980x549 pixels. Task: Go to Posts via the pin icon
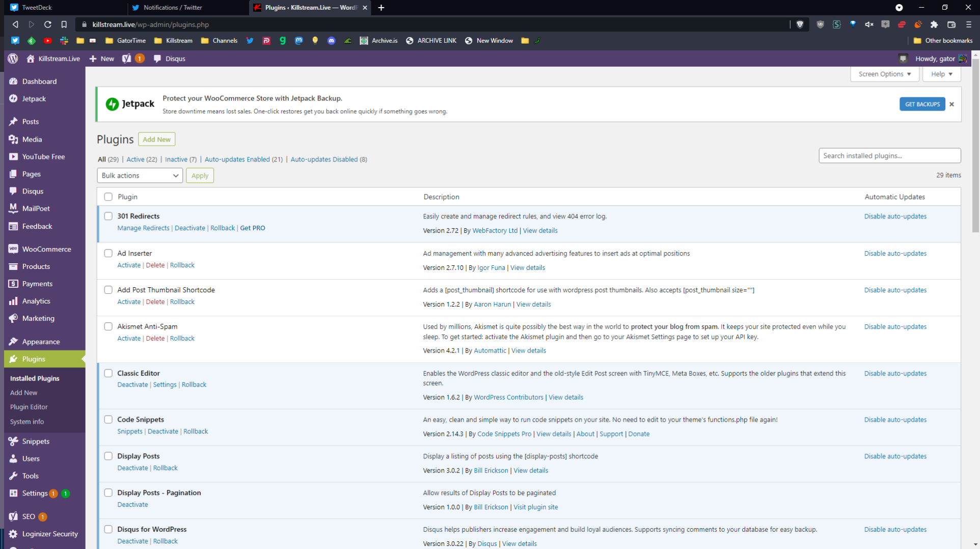(x=13, y=122)
